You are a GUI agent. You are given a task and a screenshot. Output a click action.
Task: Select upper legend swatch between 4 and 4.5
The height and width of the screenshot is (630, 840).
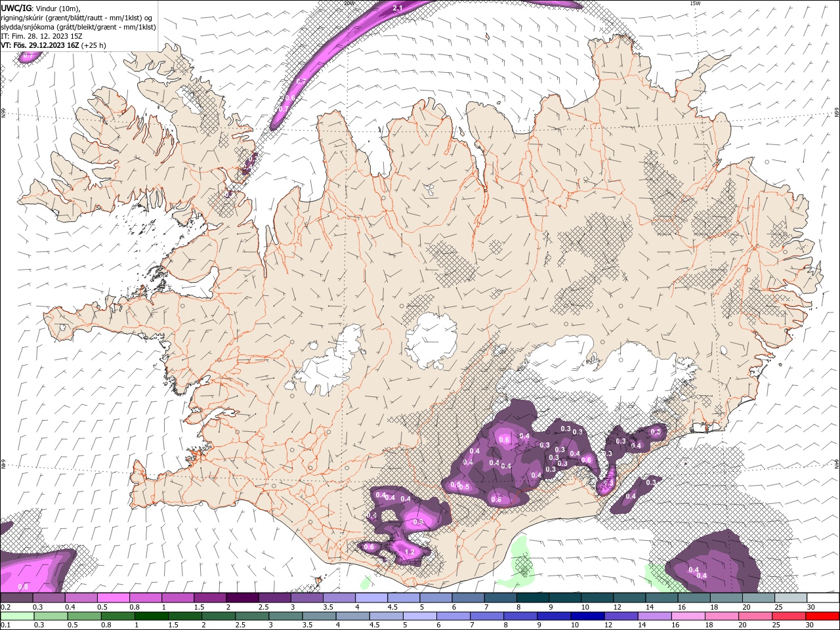point(371,598)
